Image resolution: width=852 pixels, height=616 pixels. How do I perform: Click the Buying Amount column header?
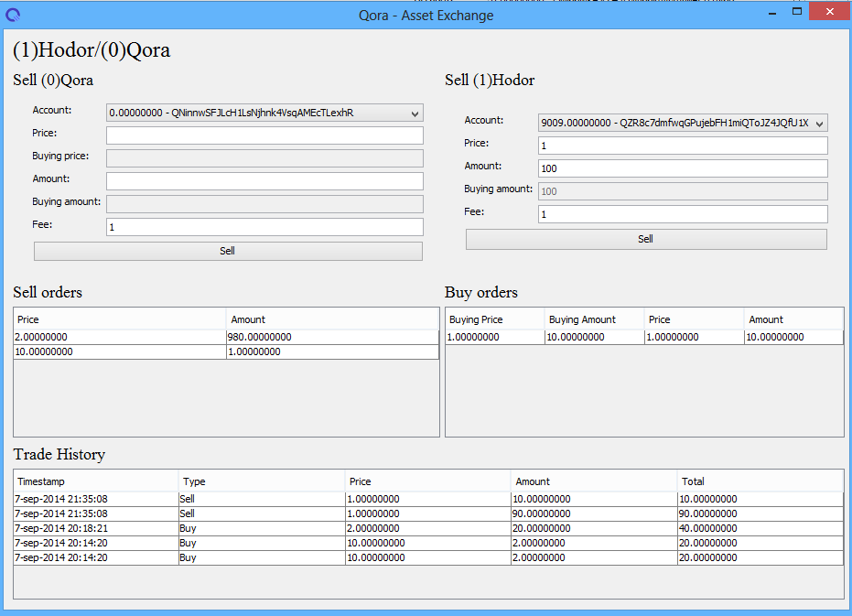pos(595,319)
